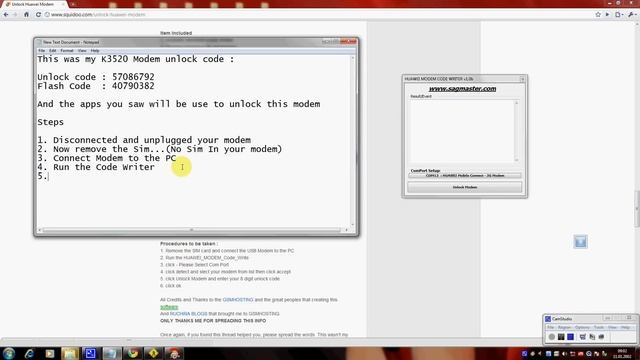Open CamStudio Region menu
Viewport: 640px width, 360px height.
[x=564, y=327]
